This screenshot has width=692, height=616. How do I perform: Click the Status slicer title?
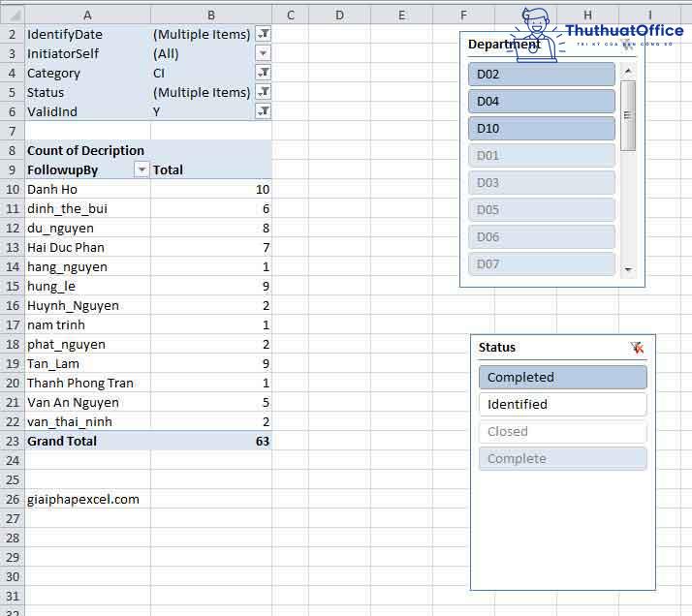(x=497, y=348)
